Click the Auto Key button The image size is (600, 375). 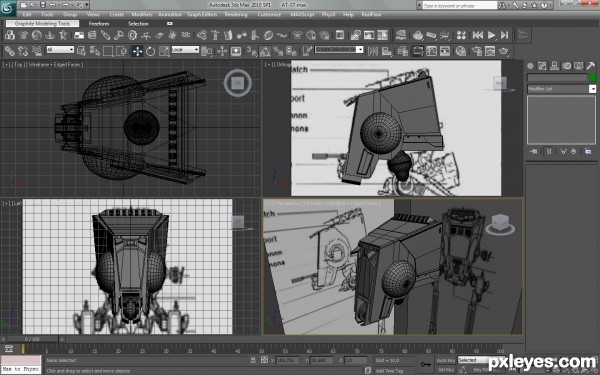click(x=445, y=360)
